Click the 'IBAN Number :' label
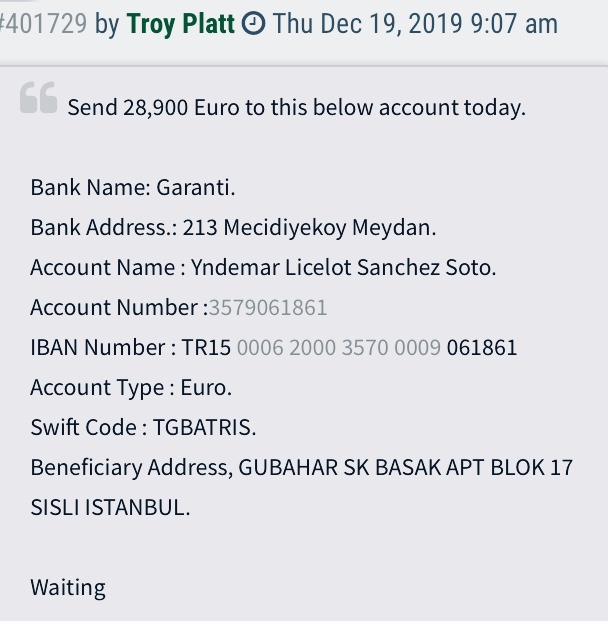 (103, 347)
